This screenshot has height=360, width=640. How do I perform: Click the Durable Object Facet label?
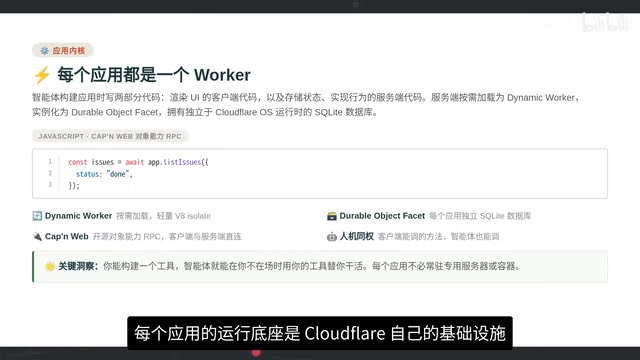(382, 216)
